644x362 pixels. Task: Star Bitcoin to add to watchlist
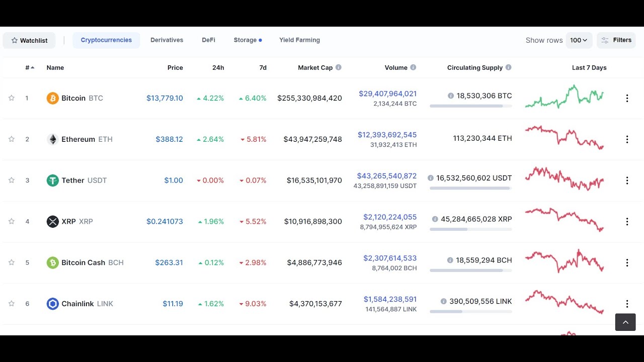12,98
